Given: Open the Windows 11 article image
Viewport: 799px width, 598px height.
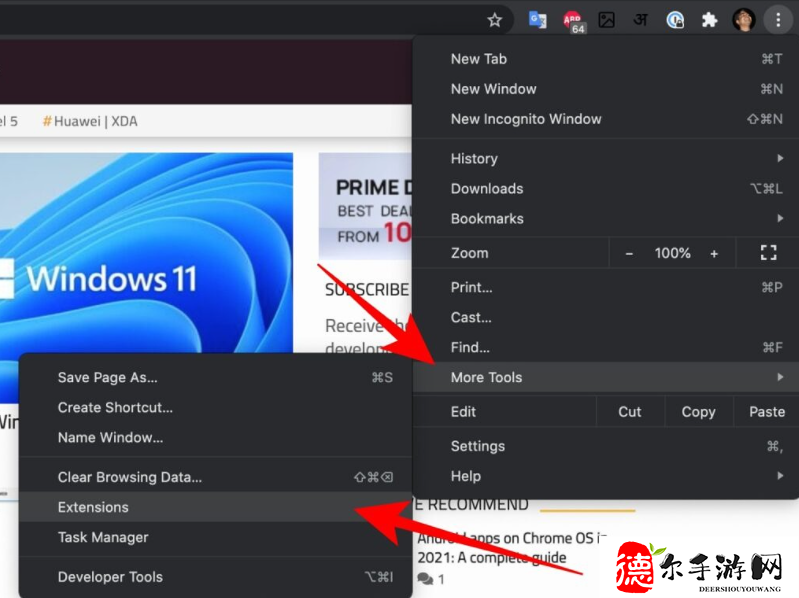Looking at the screenshot, I should tap(146, 252).
